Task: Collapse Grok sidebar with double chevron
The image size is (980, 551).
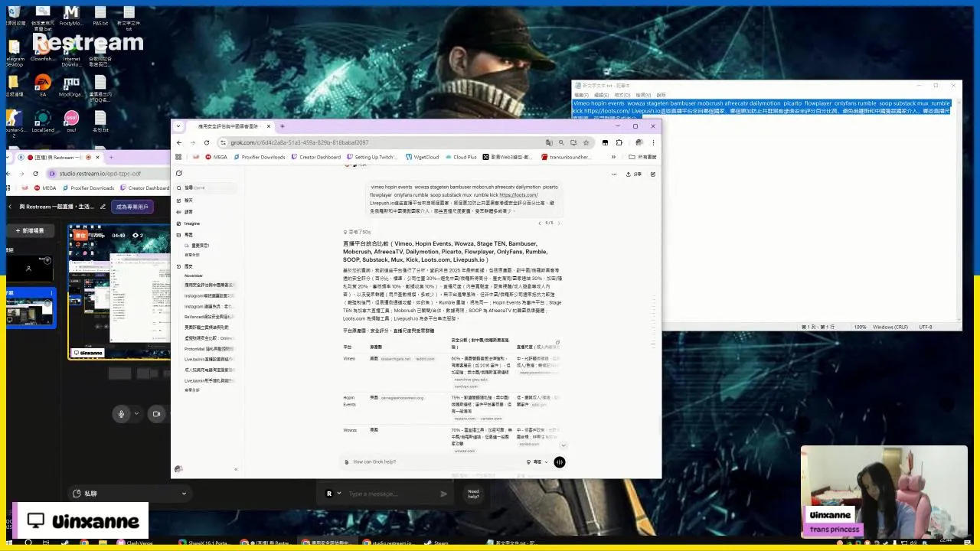Action: (236, 469)
